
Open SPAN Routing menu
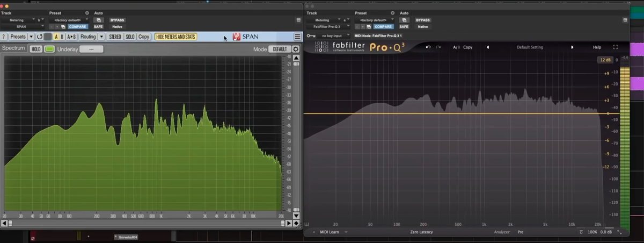(88, 37)
